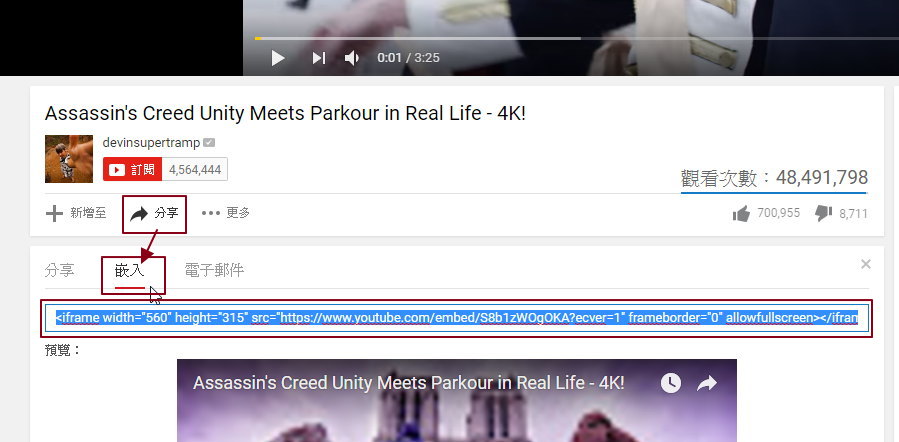Image resolution: width=899 pixels, height=442 pixels.
Task: Click the 新增至 add-to plus icon
Action: (55, 213)
